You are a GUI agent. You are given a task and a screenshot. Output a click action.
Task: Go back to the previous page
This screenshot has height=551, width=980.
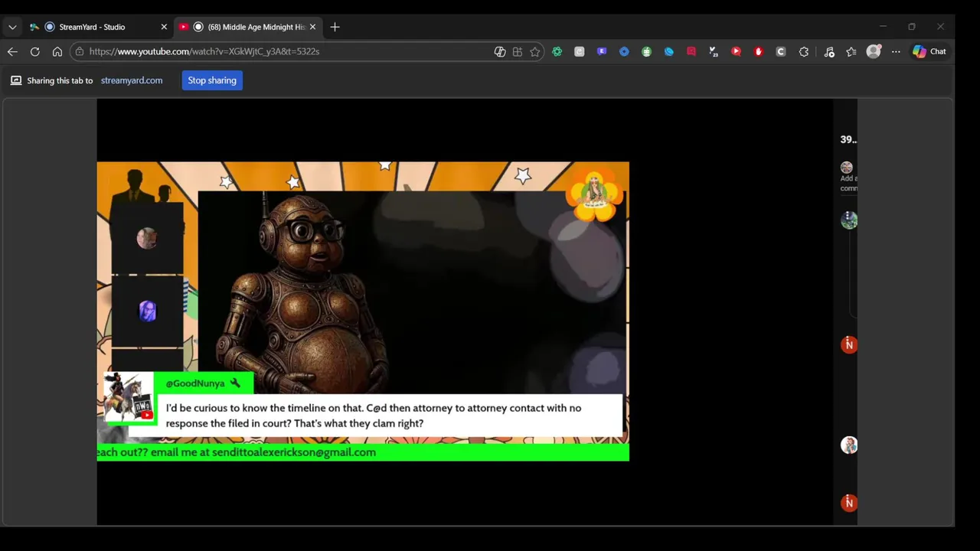tap(12, 51)
